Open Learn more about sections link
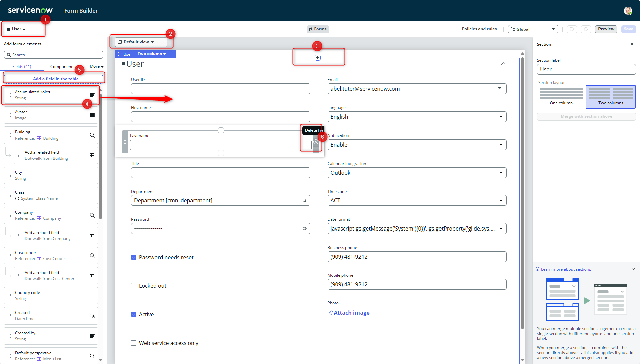 tap(566, 269)
